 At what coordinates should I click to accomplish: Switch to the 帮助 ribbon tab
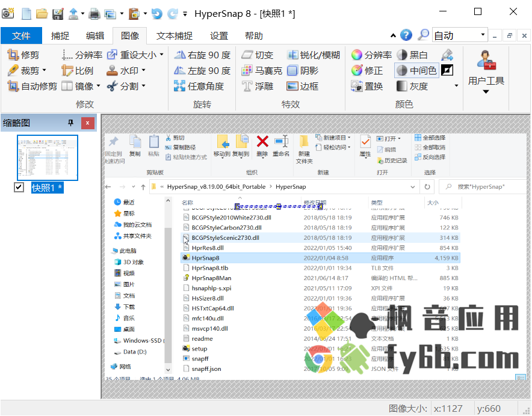click(254, 35)
